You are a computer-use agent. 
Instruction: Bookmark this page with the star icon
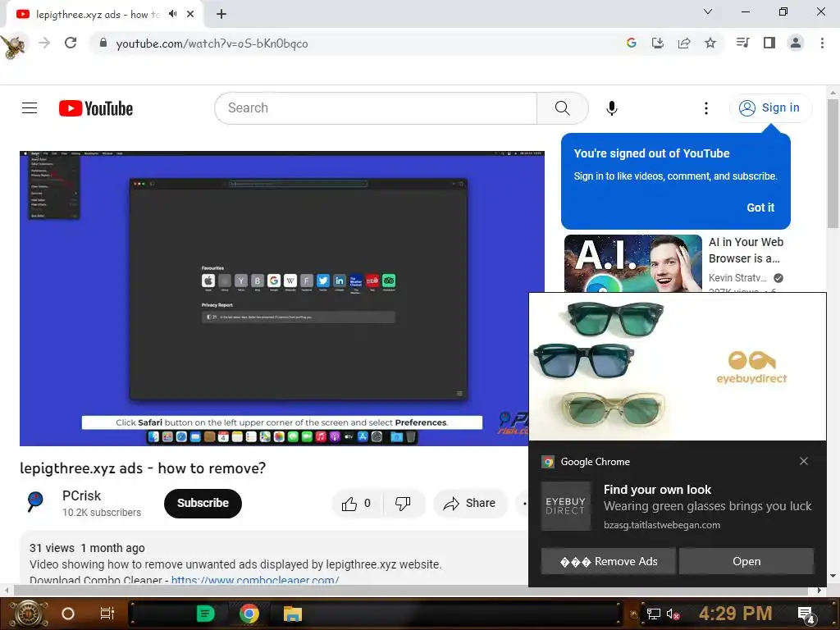tap(710, 43)
